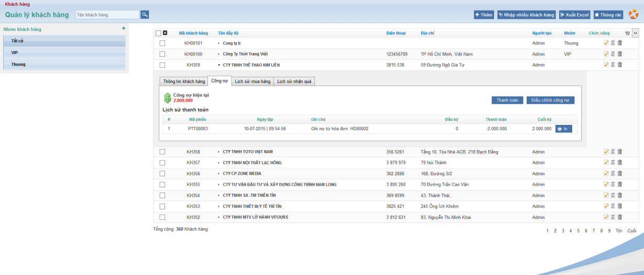Viewport: 644px width, 275px height.
Task: Focus the Tên khách hàng search field
Action: 107,15
